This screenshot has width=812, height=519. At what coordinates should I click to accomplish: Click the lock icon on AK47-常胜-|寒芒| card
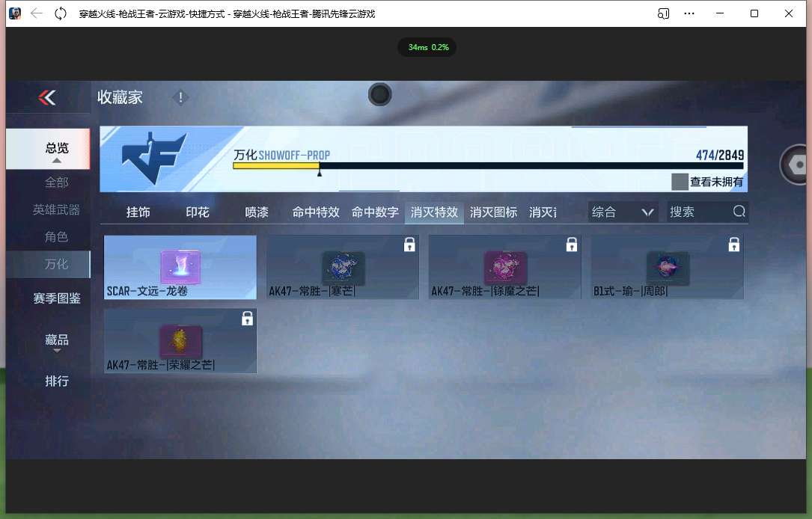(409, 245)
